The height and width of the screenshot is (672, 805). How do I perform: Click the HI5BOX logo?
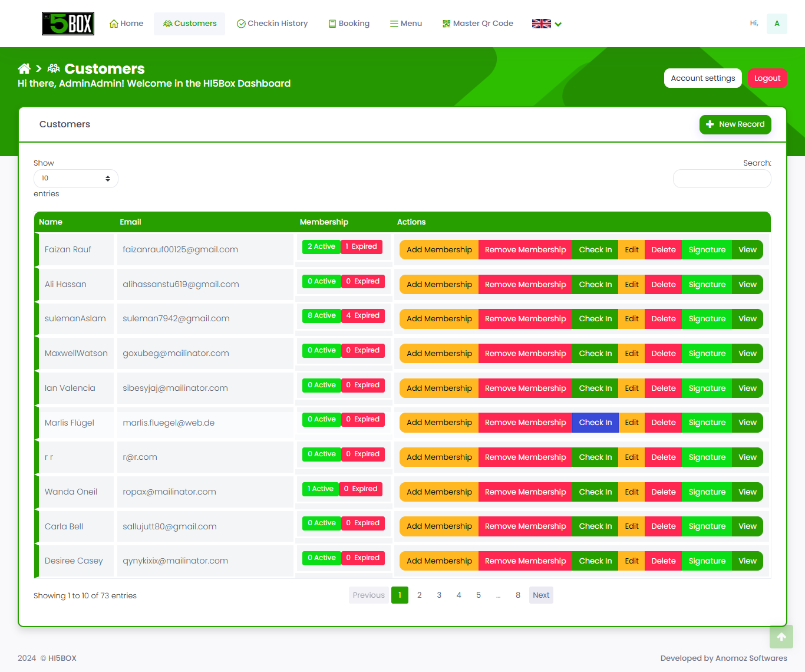[68, 24]
